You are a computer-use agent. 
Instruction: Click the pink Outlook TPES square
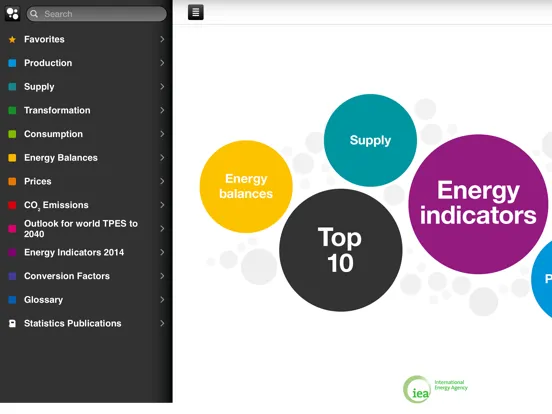click(12, 229)
